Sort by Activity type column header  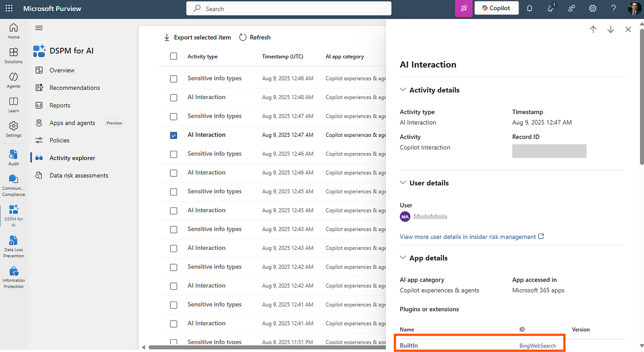coord(203,57)
